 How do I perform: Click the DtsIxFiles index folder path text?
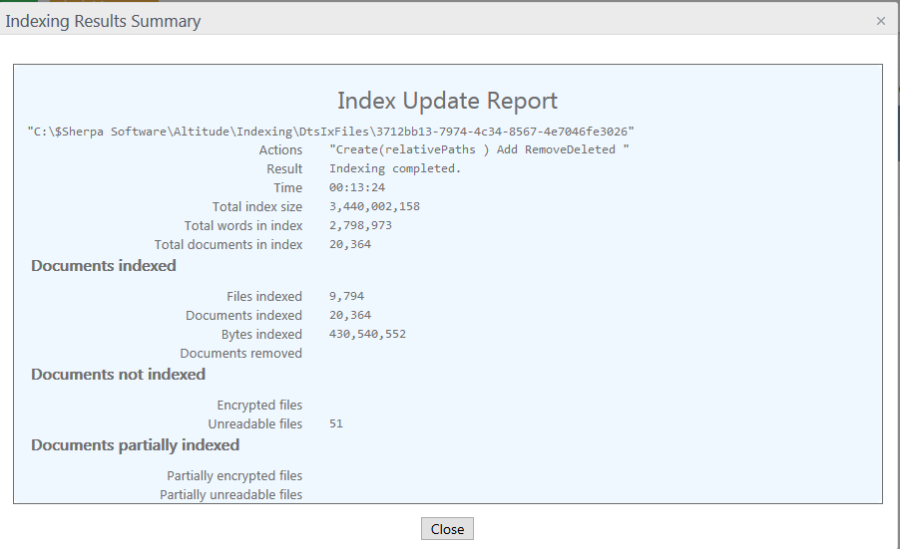tap(331, 131)
